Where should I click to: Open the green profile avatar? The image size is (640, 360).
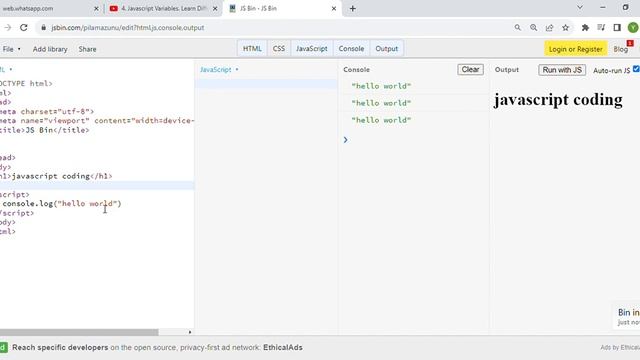pyautogui.click(x=633, y=27)
